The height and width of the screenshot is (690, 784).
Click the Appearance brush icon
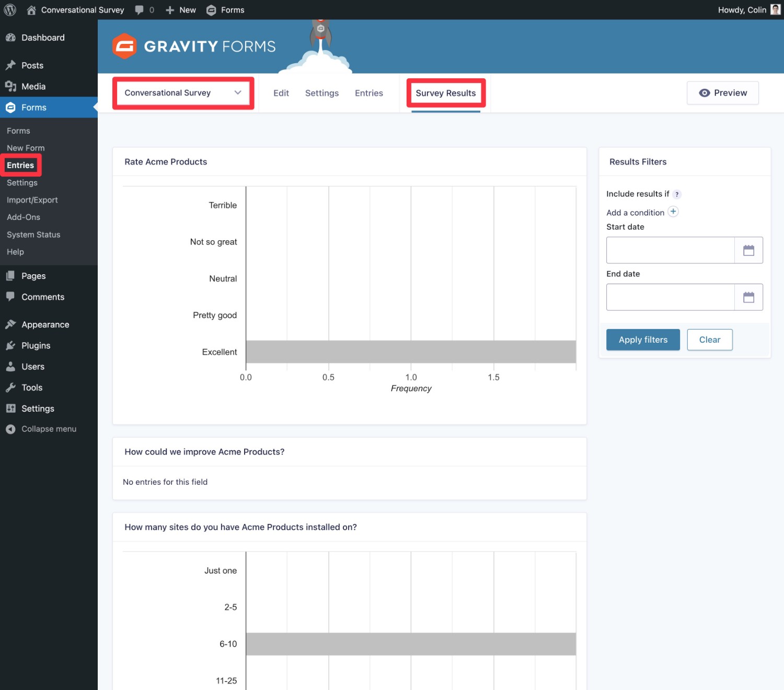pos(10,324)
